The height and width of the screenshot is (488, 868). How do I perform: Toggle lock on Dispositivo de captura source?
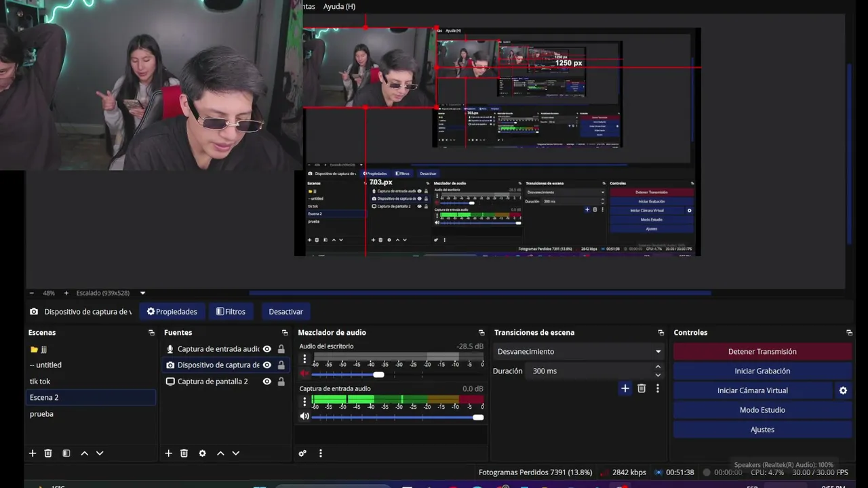point(281,365)
